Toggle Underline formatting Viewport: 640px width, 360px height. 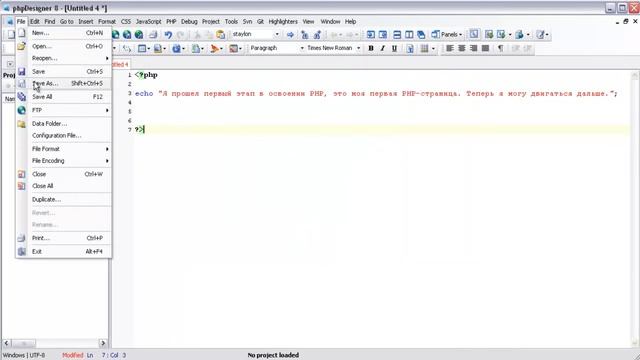tap(394, 48)
